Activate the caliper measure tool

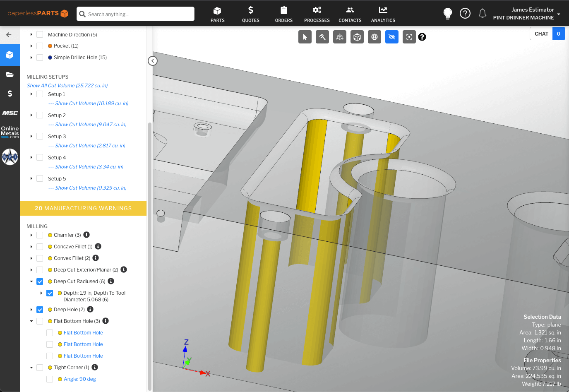pos(322,37)
